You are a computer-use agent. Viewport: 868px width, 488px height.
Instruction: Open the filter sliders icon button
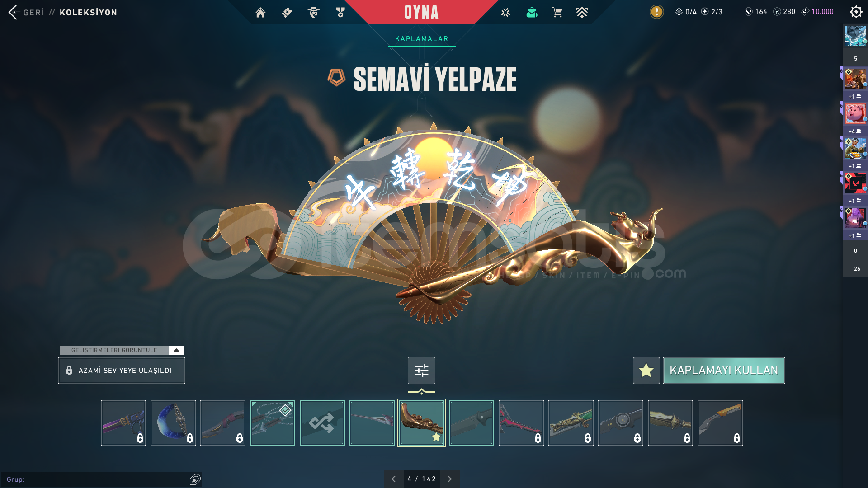[421, 371]
